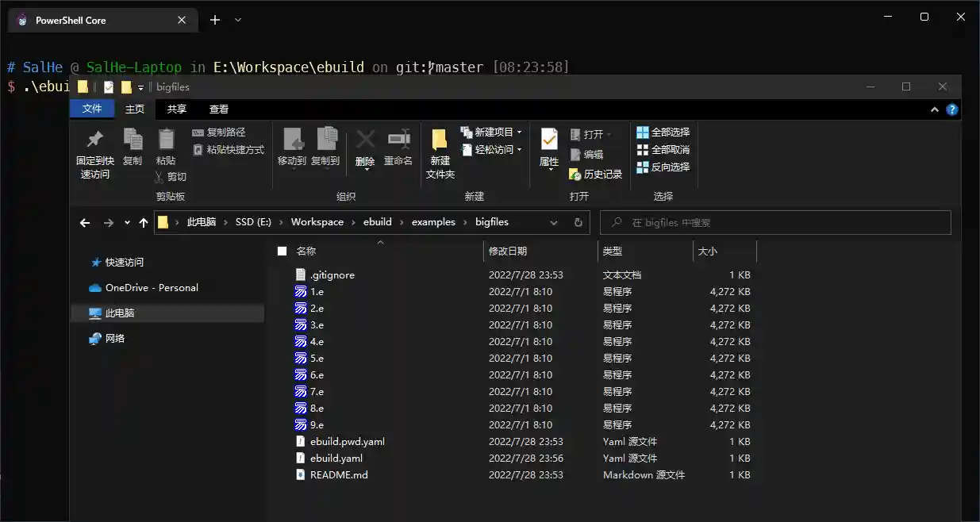
Task: Select OneDrive - Personal in navigation pane
Action: (x=151, y=288)
